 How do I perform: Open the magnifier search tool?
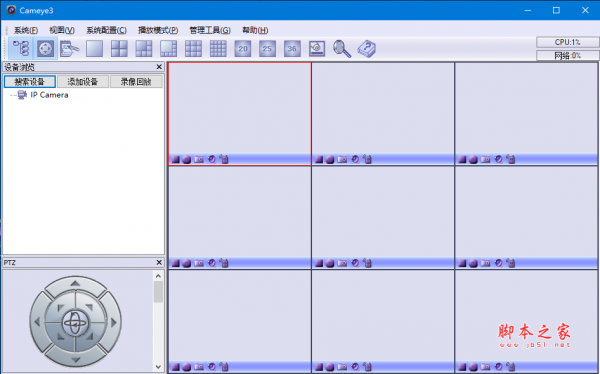pos(342,49)
